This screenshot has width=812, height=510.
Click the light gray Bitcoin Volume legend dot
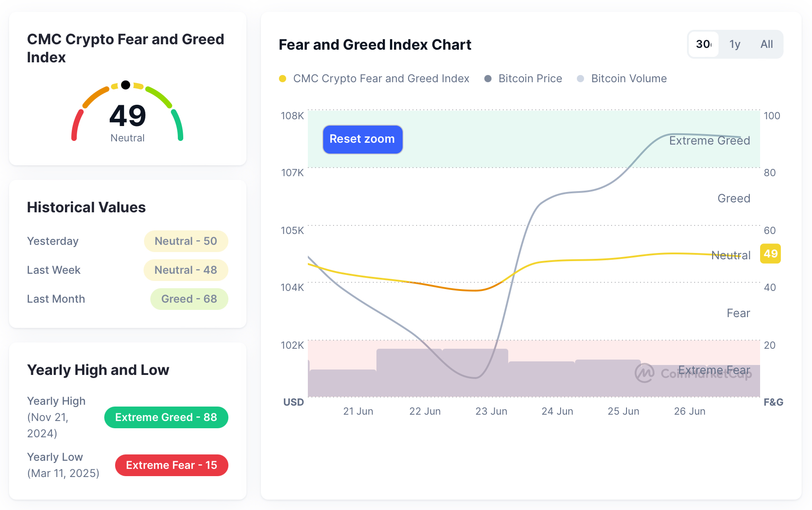click(580, 79)
